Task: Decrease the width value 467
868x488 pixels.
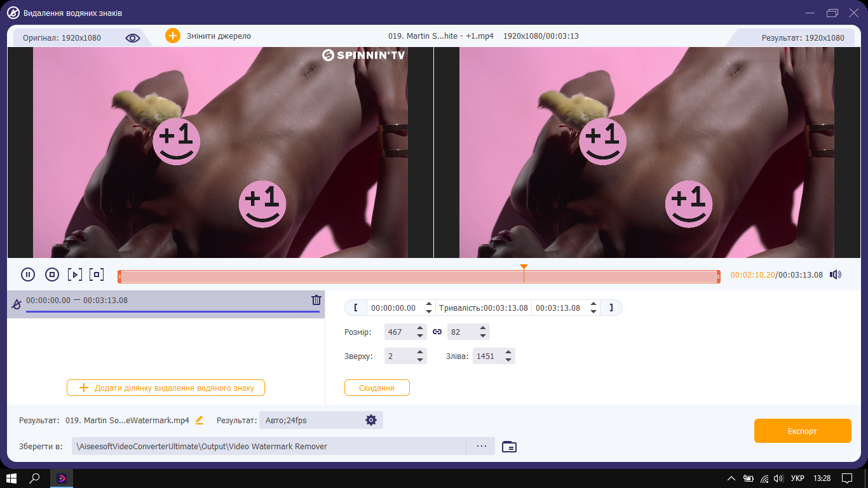Action: [420, 335]
